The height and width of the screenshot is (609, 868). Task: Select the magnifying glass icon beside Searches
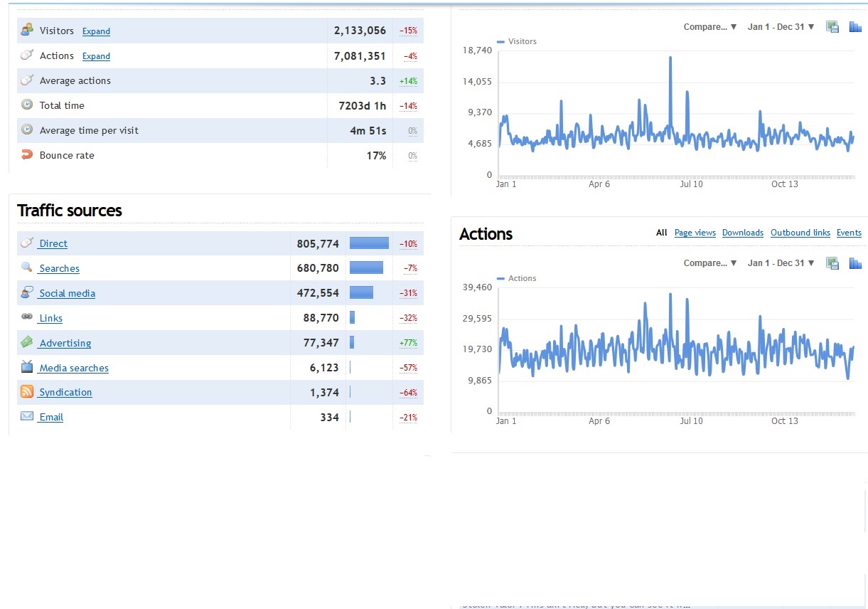pyautogui.click(x=26, y=268)
